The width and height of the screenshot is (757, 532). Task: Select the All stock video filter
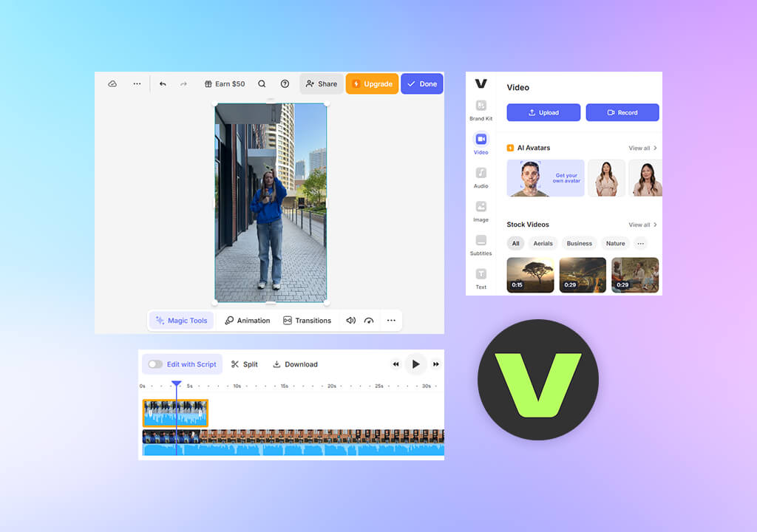point(515,243)
